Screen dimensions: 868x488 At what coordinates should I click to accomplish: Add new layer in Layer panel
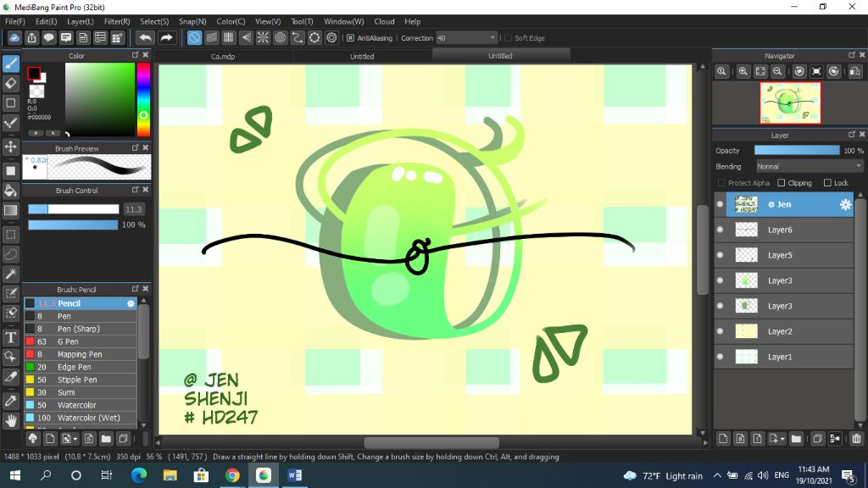pos(723,439)
